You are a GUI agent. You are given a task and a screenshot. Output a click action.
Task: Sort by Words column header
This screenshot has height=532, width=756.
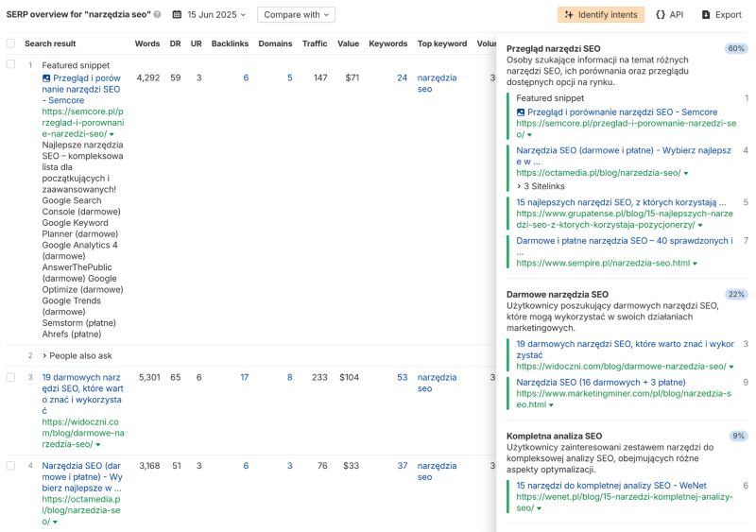click(x=147, y=43)
